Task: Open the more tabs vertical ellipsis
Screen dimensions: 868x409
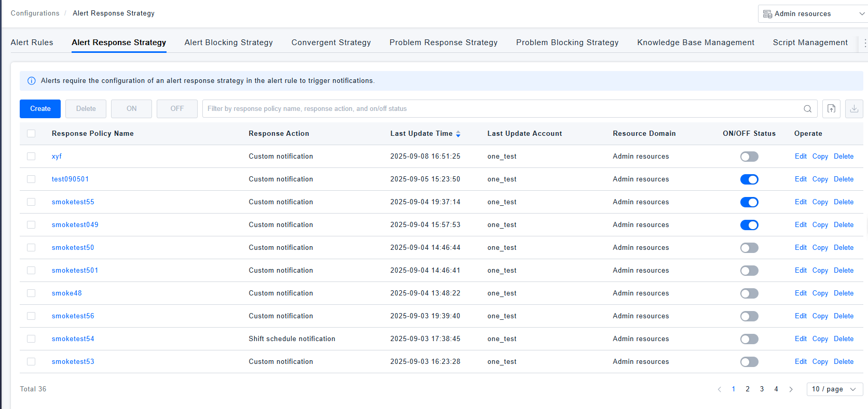Action: tap(864, 43)
